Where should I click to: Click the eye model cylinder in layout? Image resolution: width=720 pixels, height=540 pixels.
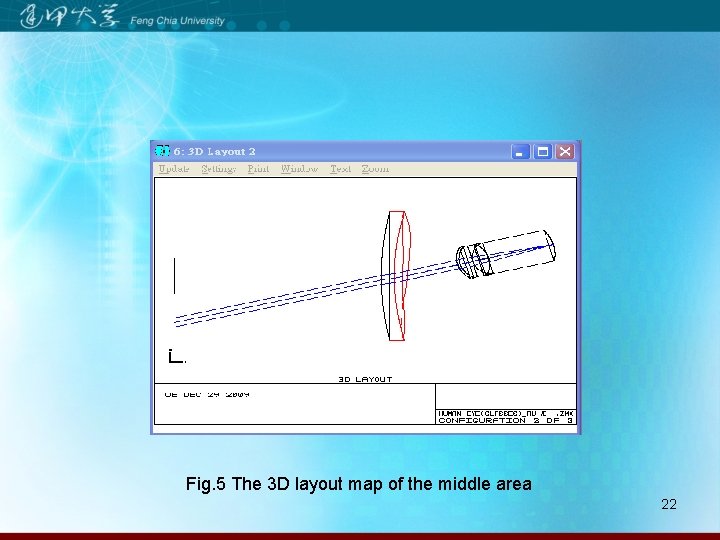[x=505, y=254]
